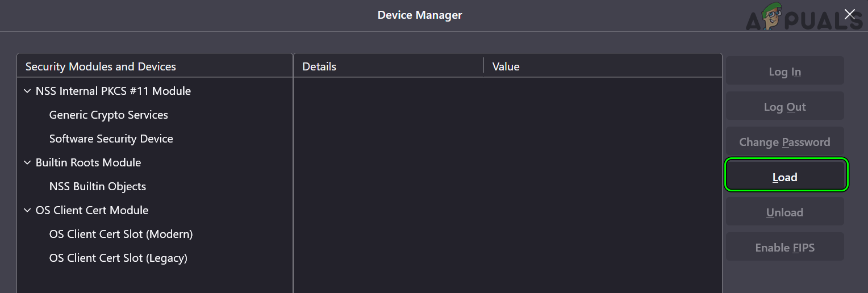Collapse the Builtin Roots Module chevron

point(27,162)
